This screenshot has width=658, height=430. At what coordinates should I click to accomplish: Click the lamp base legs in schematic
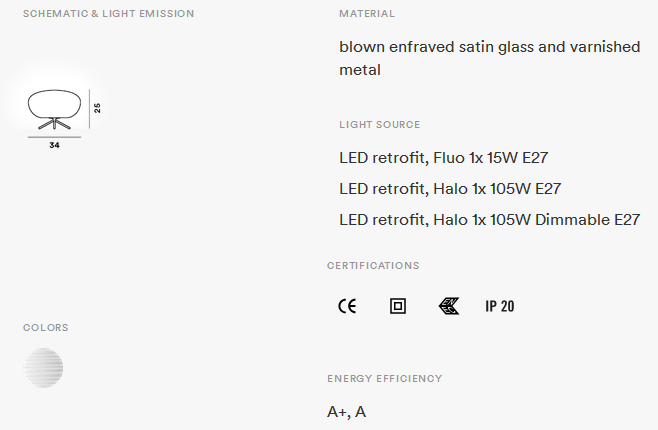tap(55, 124)
